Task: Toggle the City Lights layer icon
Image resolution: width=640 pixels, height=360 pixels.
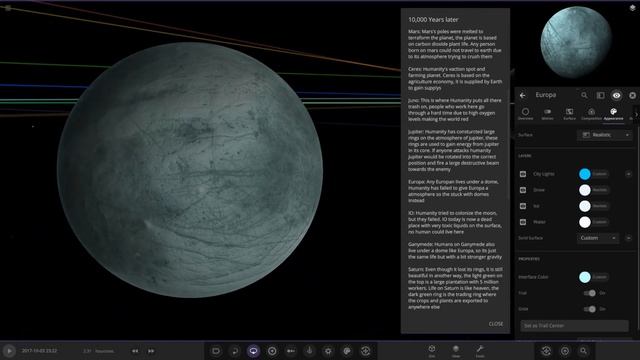Action: click(523, 174)
